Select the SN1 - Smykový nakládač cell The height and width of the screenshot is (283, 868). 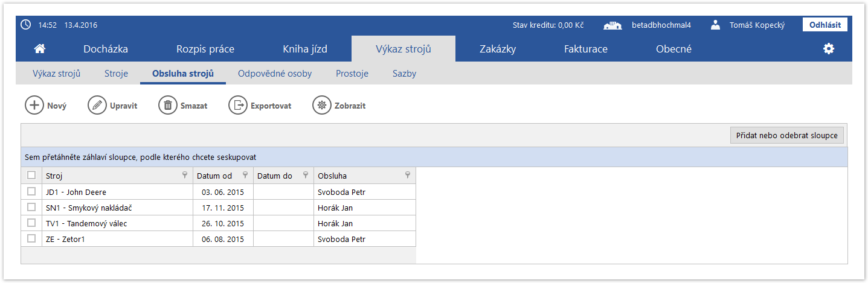(x=117, y=208)
